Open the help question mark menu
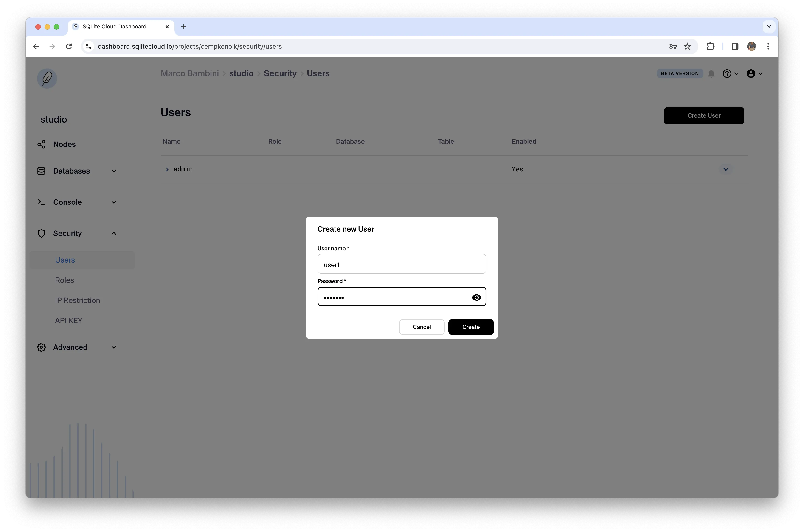The width and height of the screenshot is (804, 532). tap(730, 74)
